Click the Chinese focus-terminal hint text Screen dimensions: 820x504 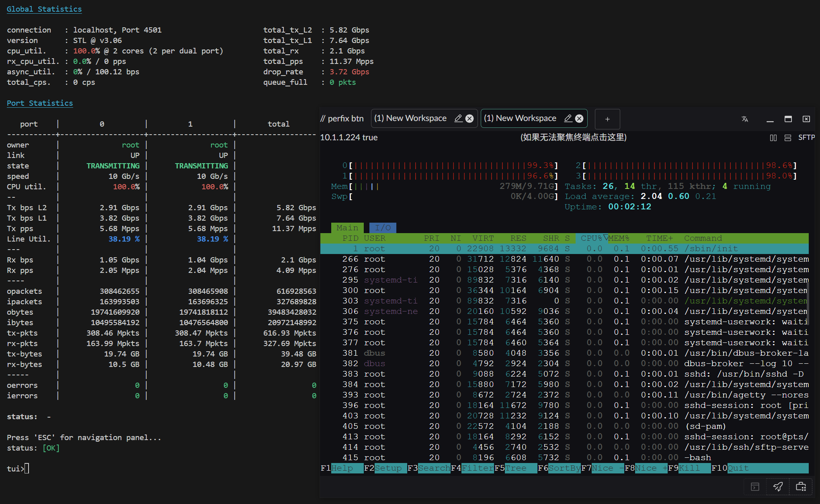573,137
